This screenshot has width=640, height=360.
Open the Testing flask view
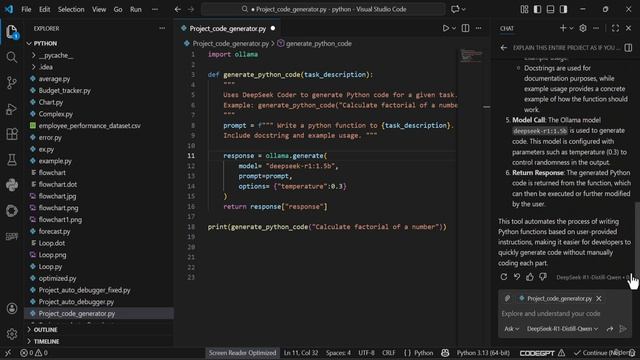click(x=12, y=160)
